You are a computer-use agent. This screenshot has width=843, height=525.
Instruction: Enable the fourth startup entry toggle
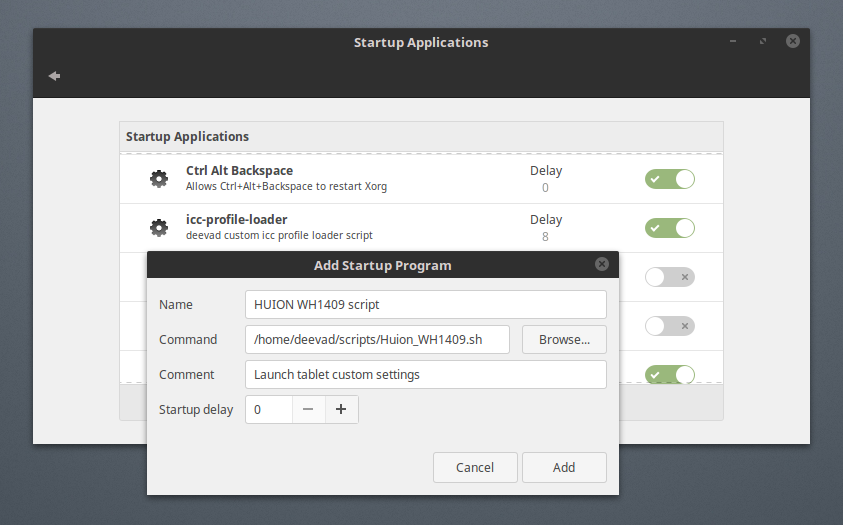coord(669,326)
